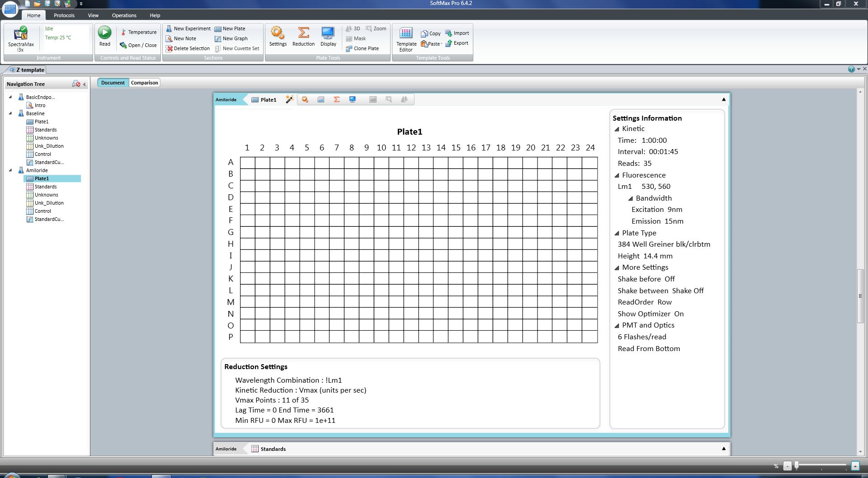Collapse the Baseline experiment tree node
This screenshot has height=478, width=868.
(x=10, y=113)
